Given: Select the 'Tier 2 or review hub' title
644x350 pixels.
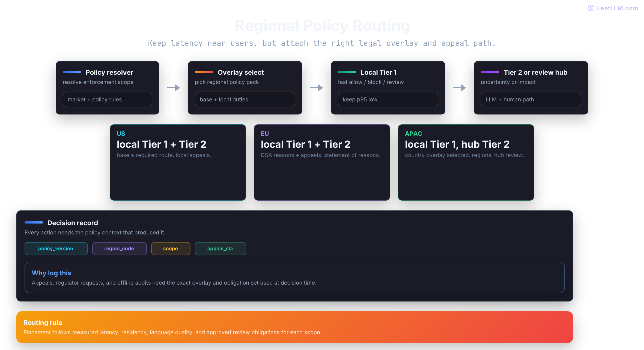Looking at the screenshot, I should click(535, 72).
